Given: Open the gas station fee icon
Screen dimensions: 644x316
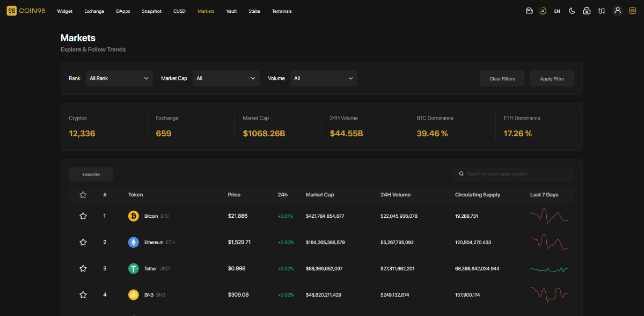Looking at the screenshot, I should tap(529, 11).
